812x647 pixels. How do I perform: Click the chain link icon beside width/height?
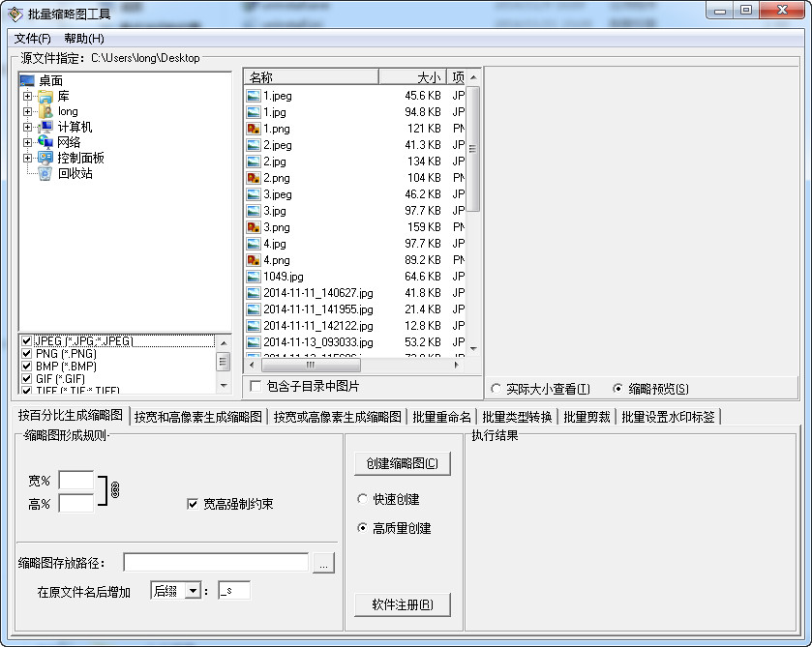coord(114,489)
